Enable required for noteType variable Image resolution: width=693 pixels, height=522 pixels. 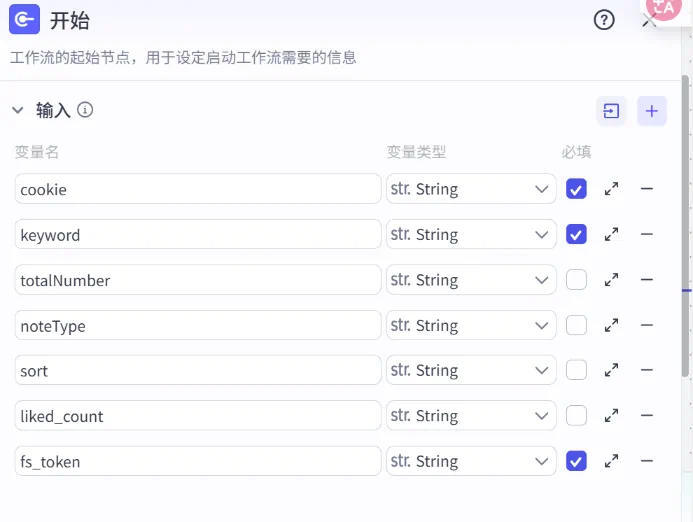pos(576,325)
